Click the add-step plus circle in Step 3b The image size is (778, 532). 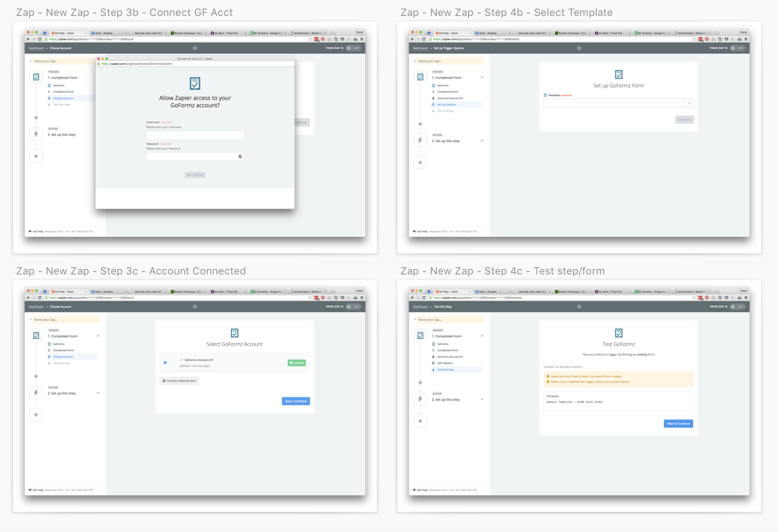pyautogui.click(x=36, y=156)
